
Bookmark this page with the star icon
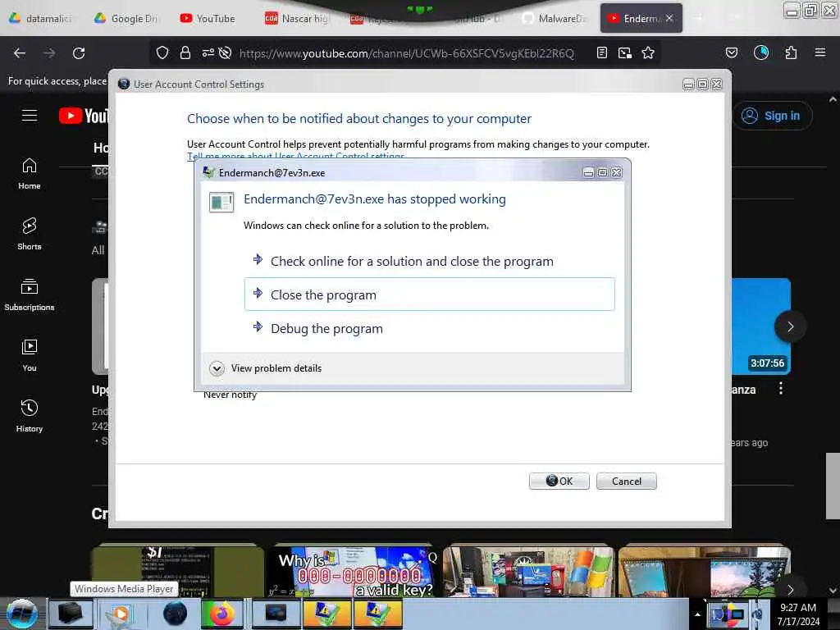pyautogui.click(x=648, y=52)
